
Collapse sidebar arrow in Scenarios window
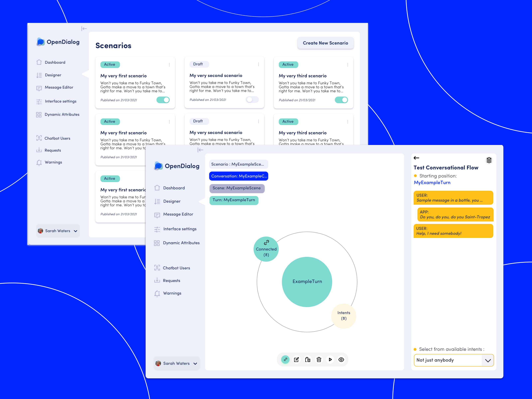pos(84,29)
